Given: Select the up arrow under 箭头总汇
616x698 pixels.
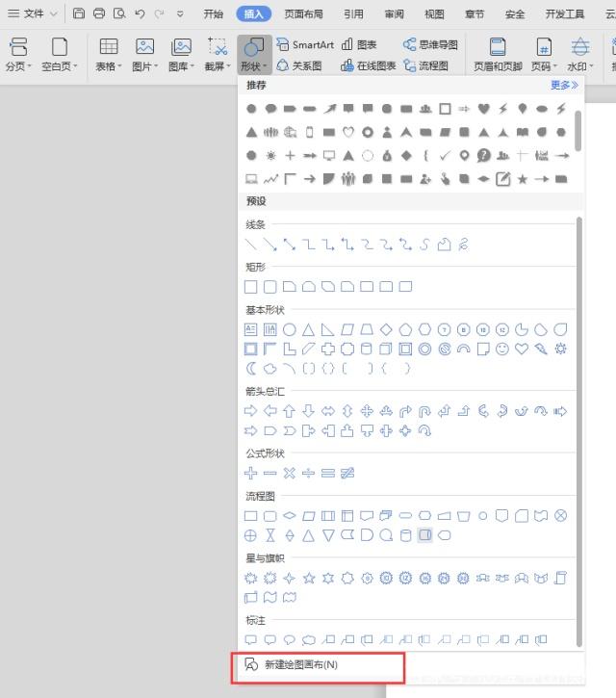Looking at the screenshot, I should pyautogui.click(x=290, y=411).
